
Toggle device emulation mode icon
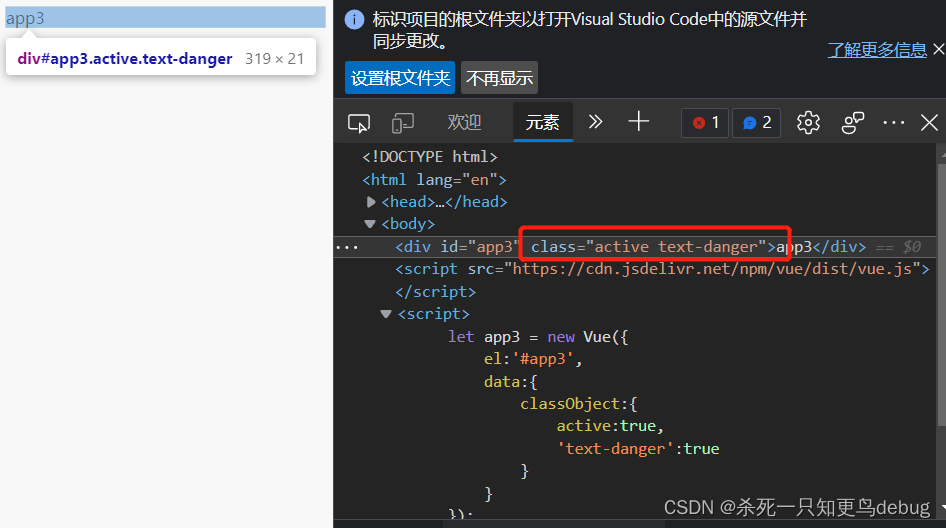pos(402,123)
